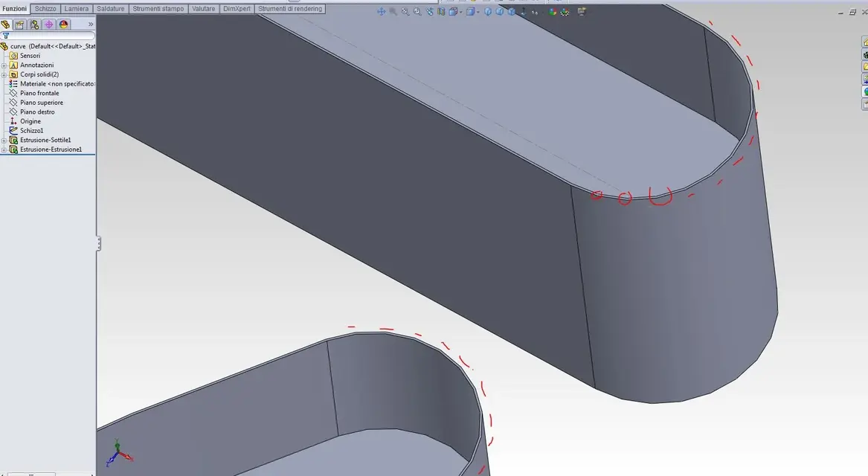Screen dimensions: 868x476
Task: Click the Materiale icon in tree
Action: point(14,84)
